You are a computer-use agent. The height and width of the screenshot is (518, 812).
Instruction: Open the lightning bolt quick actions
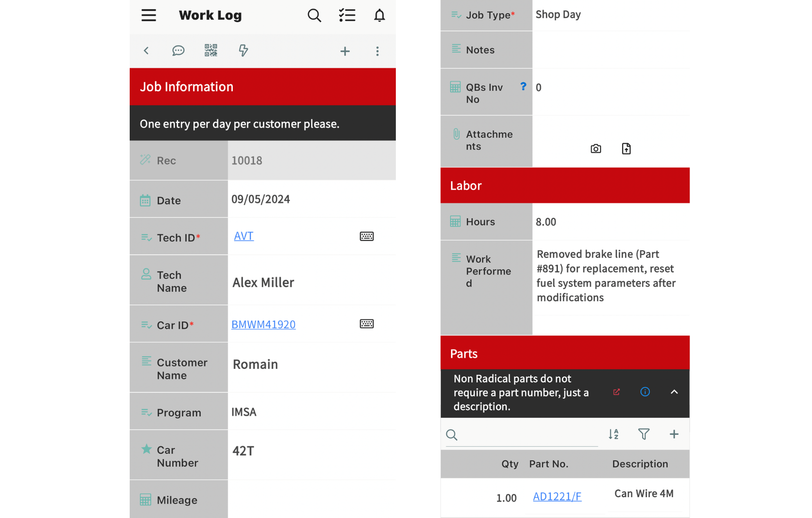(x=243, y=50)
